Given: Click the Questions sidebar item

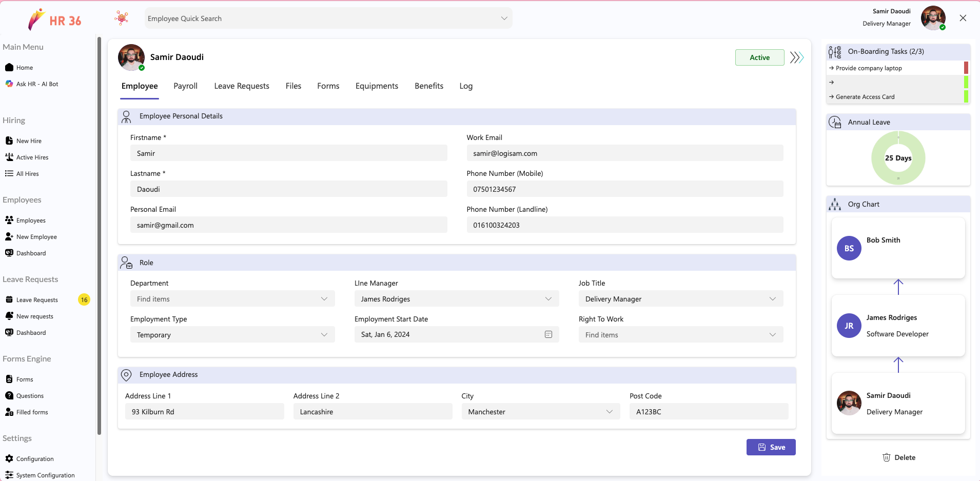Looking at the screenshot, I should [30, 396].
